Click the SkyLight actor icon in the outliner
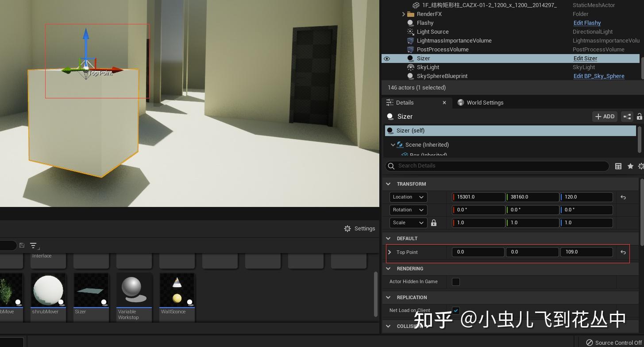This screenshot has height=347, width=644. click(411, 67)
